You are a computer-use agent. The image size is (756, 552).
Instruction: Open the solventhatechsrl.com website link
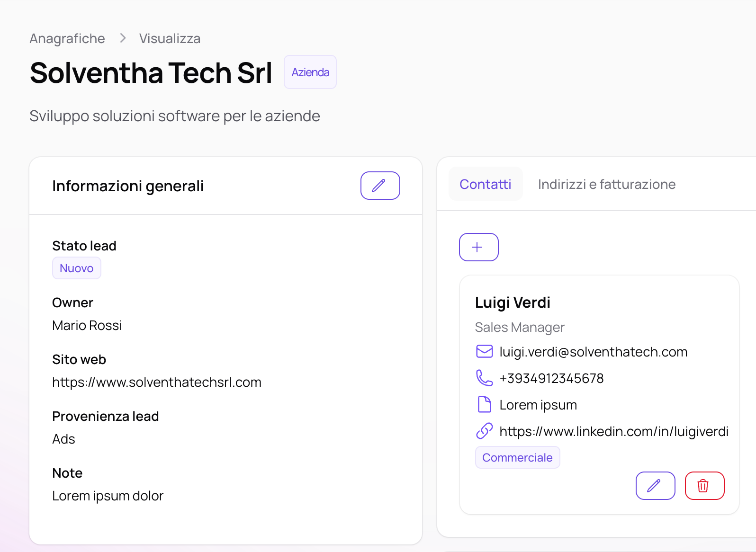click(x=157, y=382)
